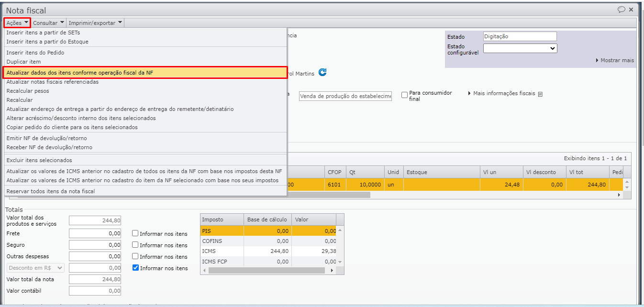
Task: Open the Estado configurável dropdown
Action: (520, 48)
